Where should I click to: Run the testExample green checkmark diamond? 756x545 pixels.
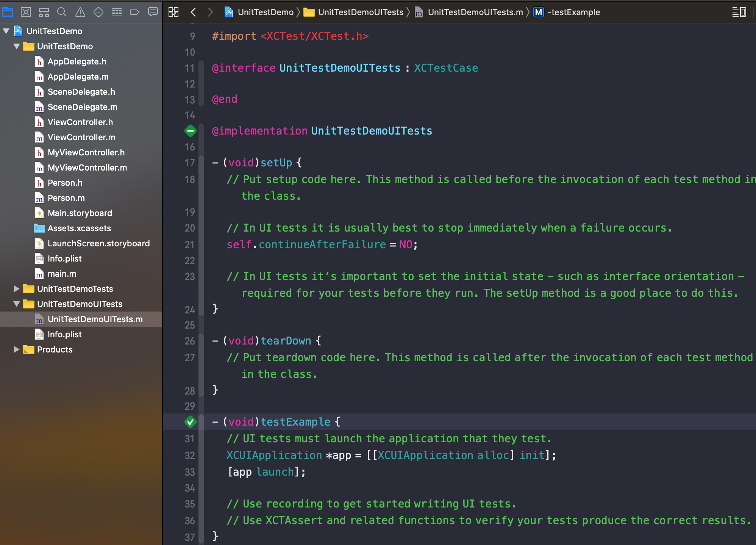[x=190, y=422]
